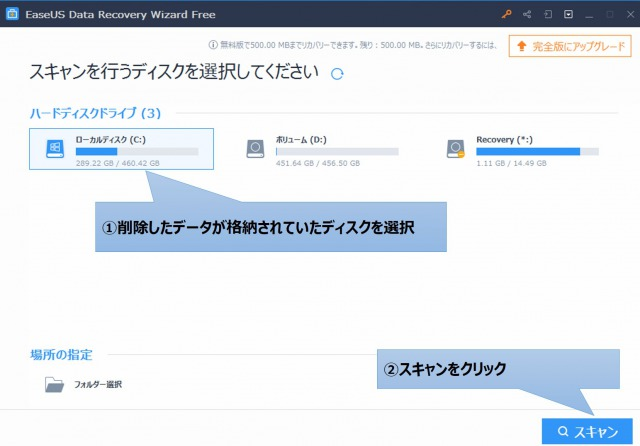Screen dimensions: 640x446
Task: Click the スキャン button
Action: [587, 431]
